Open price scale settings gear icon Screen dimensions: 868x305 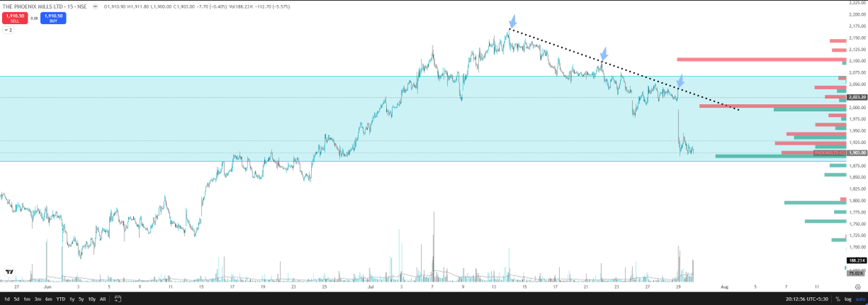tap(857, 287)
